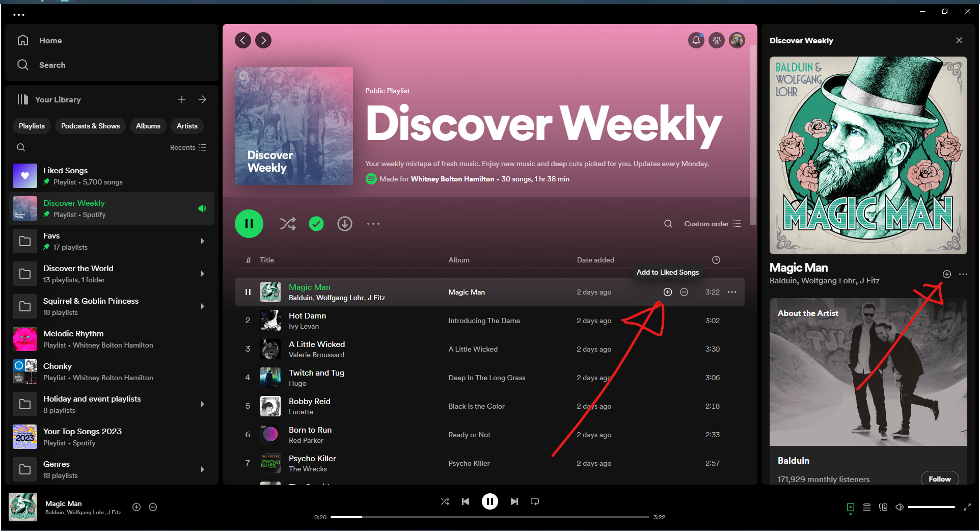Image resolution: width=980 pixels, height=531 pixels.
Task: Select the Podcasts & Shows filter chip
Action: [x=90, y=126]
